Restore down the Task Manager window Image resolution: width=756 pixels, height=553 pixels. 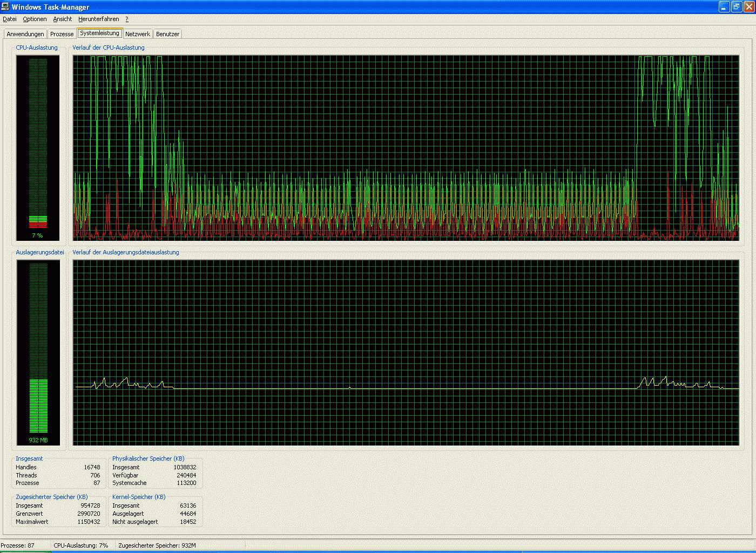737,7
